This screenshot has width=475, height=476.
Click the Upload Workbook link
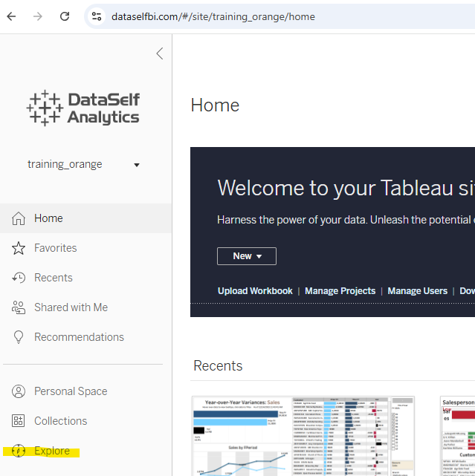[x=255, y=291]
